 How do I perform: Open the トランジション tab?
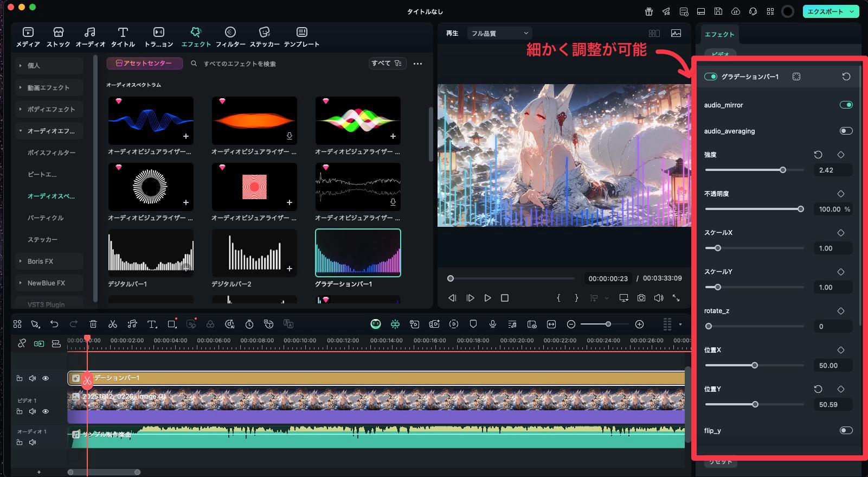coord(159,37)
